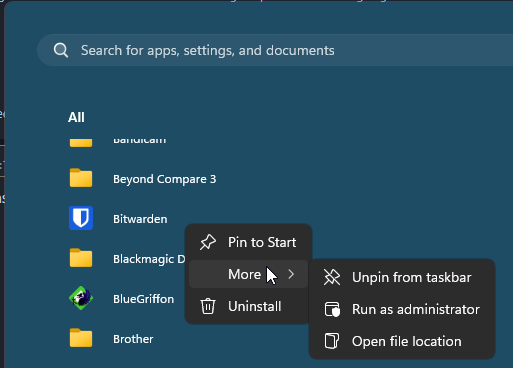Click the All apps heading
This screenshot has width=513, height=368.
click(76, 117)
